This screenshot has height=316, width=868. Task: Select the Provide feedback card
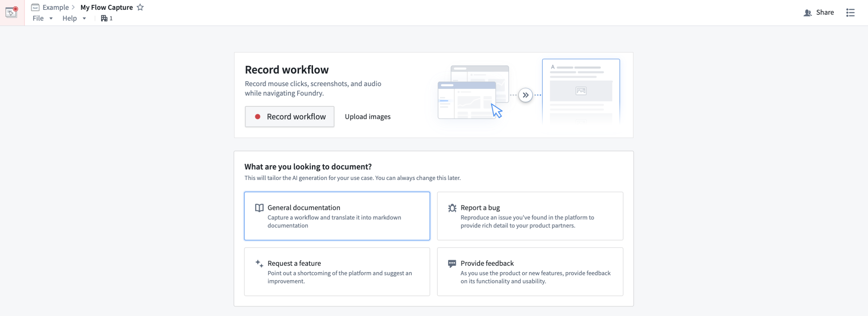tap(530, 271)
